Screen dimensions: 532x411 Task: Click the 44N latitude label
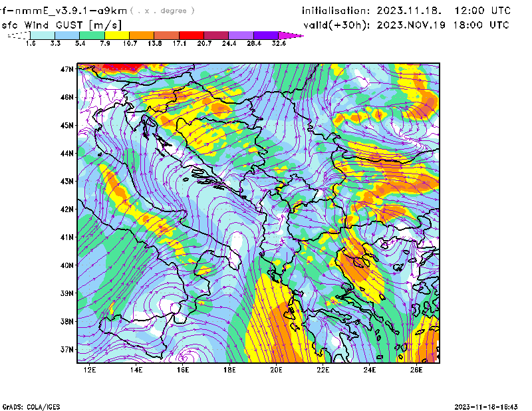67,154
